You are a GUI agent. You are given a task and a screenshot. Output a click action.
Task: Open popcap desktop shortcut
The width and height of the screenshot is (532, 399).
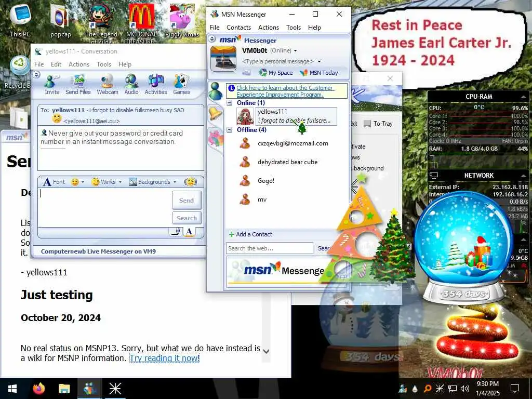(x=60, y=20)
